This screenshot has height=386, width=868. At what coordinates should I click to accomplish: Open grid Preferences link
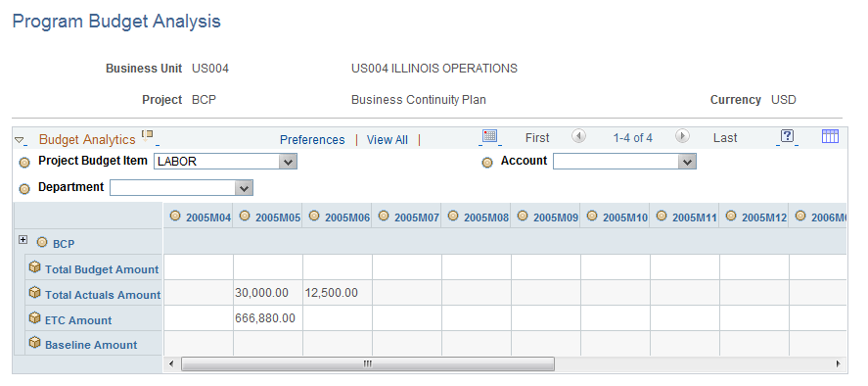pyautogui.click(x=312, y=140)
